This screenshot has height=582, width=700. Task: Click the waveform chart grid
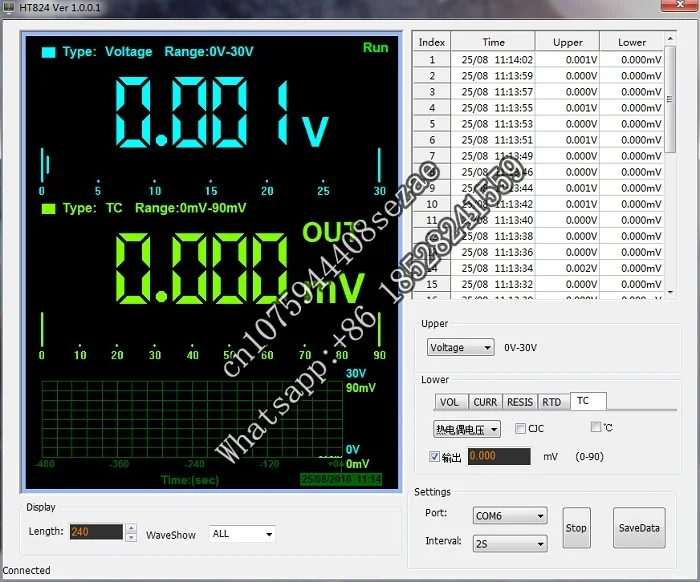[192, 419]
